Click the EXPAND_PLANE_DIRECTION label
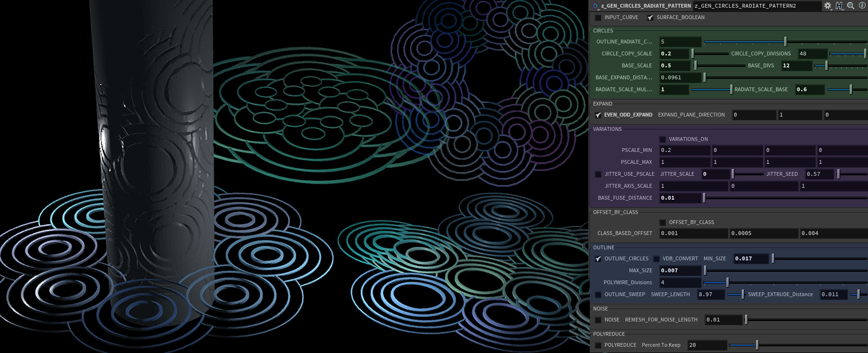Image resolution: width=868 pixels, height=353 pixels. click(691, 115)
